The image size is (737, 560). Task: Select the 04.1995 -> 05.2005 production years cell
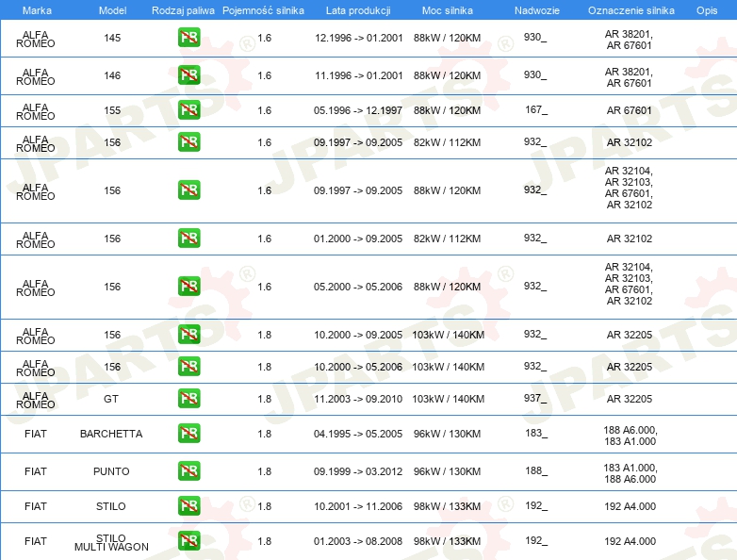(x=357, y=434)
